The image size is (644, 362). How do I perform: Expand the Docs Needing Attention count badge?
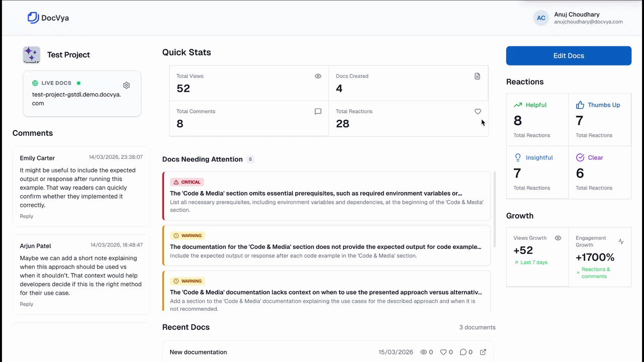click(x=250, y=159)
